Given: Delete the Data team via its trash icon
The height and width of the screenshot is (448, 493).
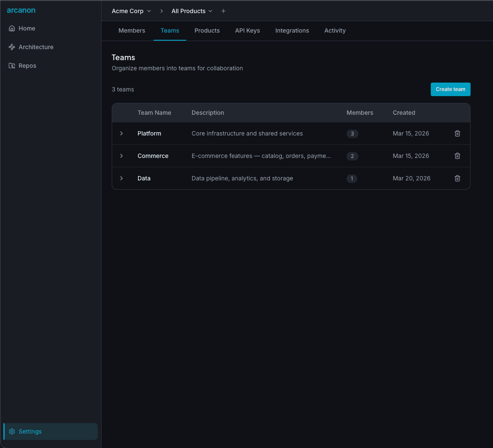Looking at the screenshot, I should click(x=457, y=178).
